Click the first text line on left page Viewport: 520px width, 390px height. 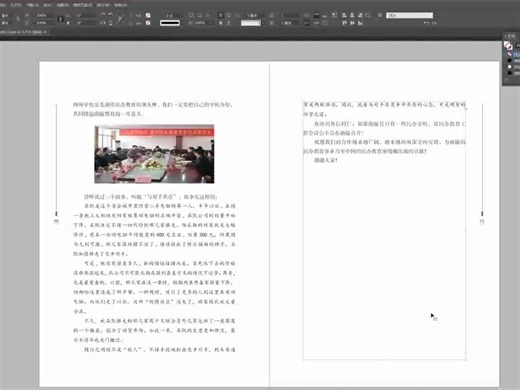(x=153, y=105)
